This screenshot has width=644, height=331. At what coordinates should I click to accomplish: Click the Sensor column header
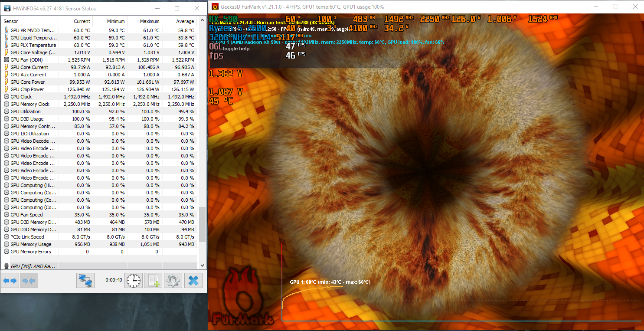pos(29,21)
